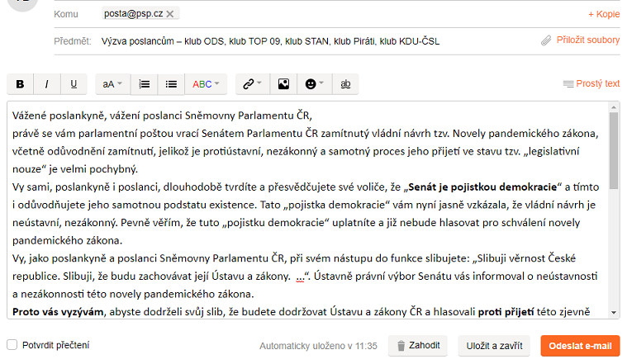The image size is (627, 364).
Task: Click the Uložit a zavřít button
Action: (x=494, y=346)
